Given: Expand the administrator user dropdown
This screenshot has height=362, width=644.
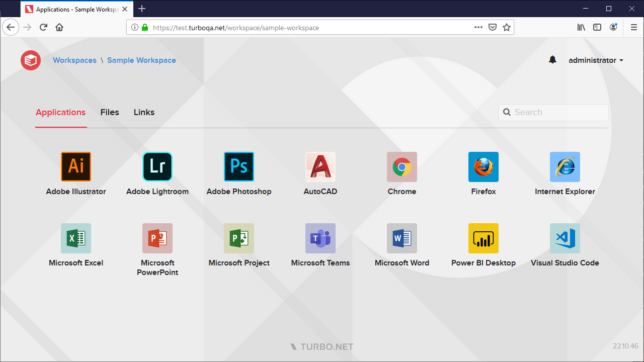Looking at the screenshot, I should coord(596,60).
